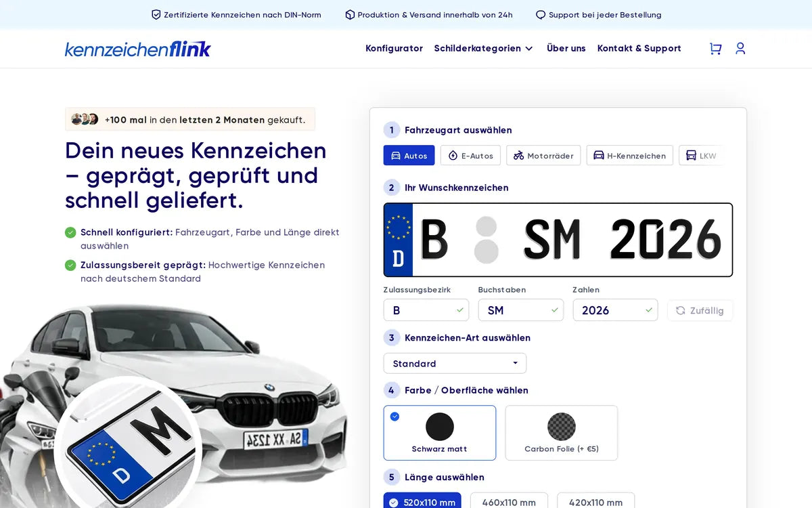Screen dimensions: 812x508
Task: Select the Motorräder motorcycle option
Action: tap(543, 155)
